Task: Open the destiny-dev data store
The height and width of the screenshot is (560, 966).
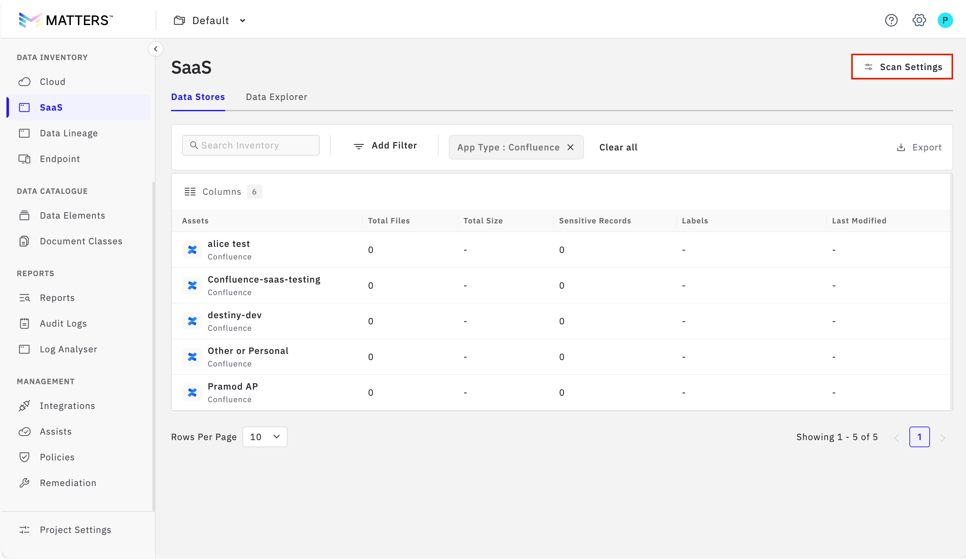Action: coord(235,315)
